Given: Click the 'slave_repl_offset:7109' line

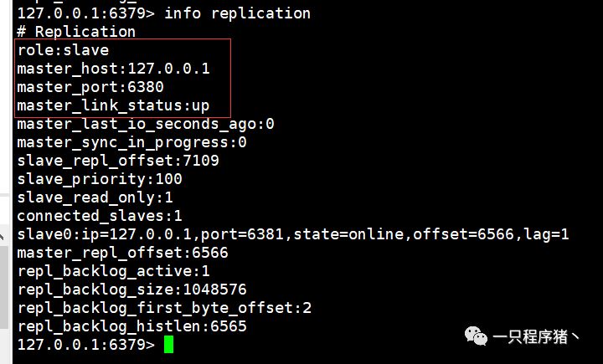Looking at the screenshot, I should click(117, 161).
